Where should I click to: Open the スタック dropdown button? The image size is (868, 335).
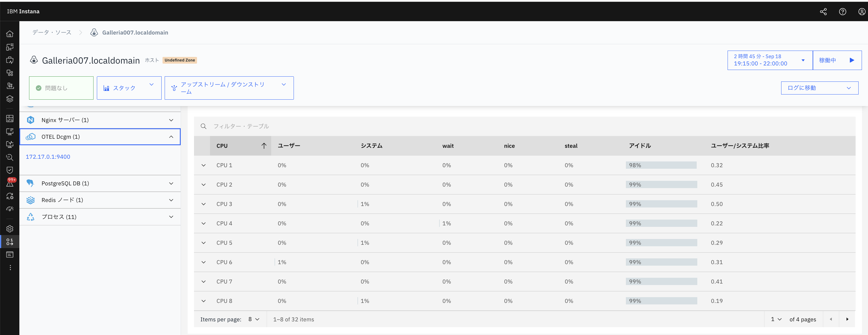tap(129, 88)
